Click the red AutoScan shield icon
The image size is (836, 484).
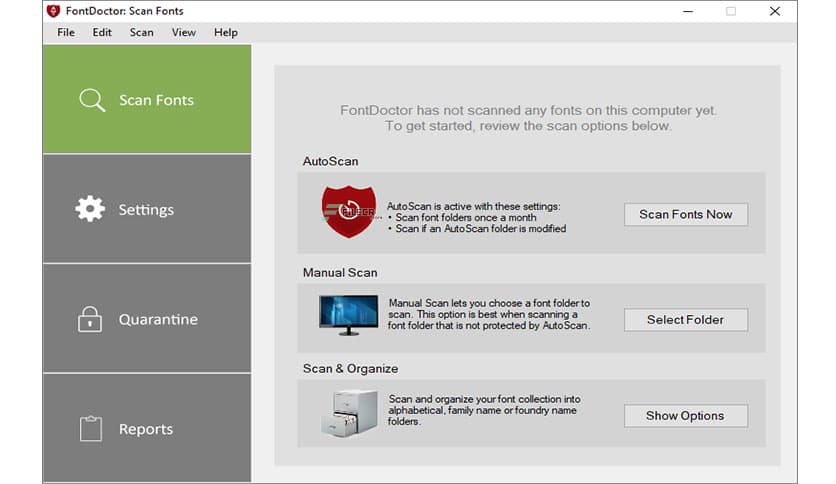349,212
